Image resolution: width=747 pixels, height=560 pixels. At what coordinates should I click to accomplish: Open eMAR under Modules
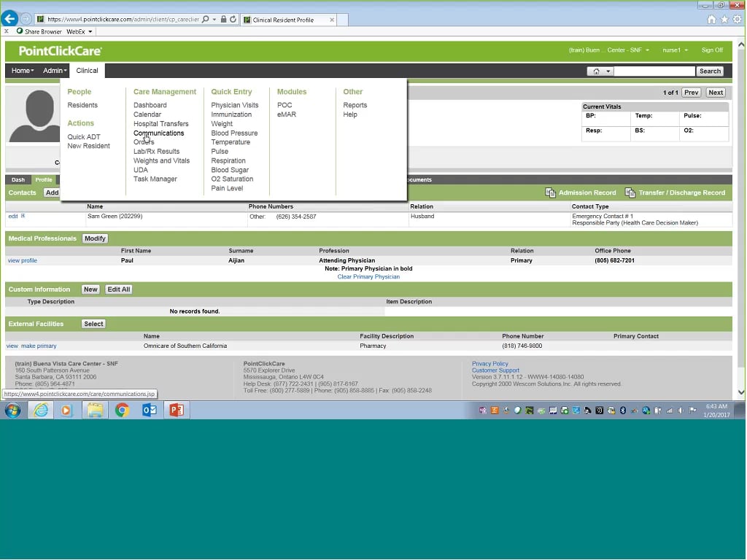[286, 114]
